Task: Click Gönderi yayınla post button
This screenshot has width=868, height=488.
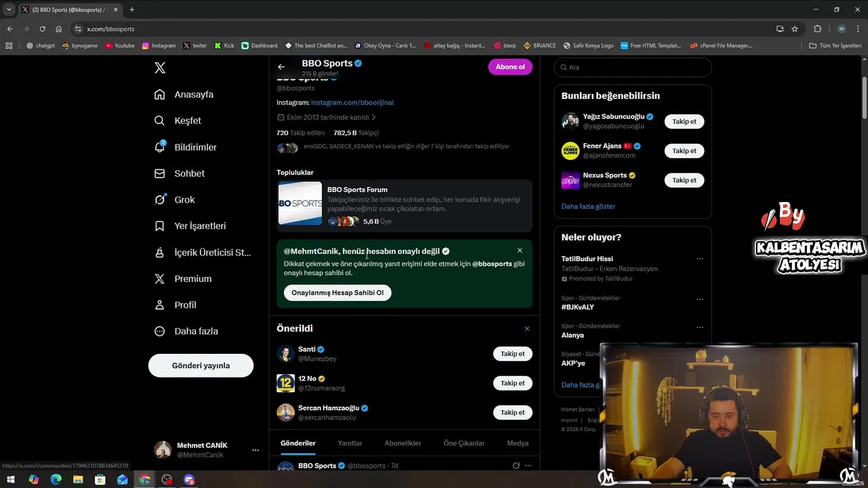Action: (x=201, y=365)
